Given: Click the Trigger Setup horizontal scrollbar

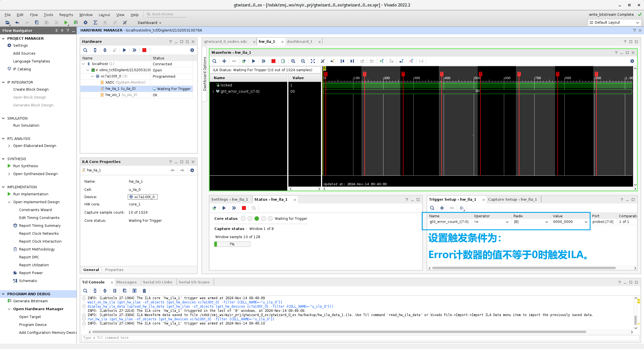Looking at the screenshot, I should (524, 268).
